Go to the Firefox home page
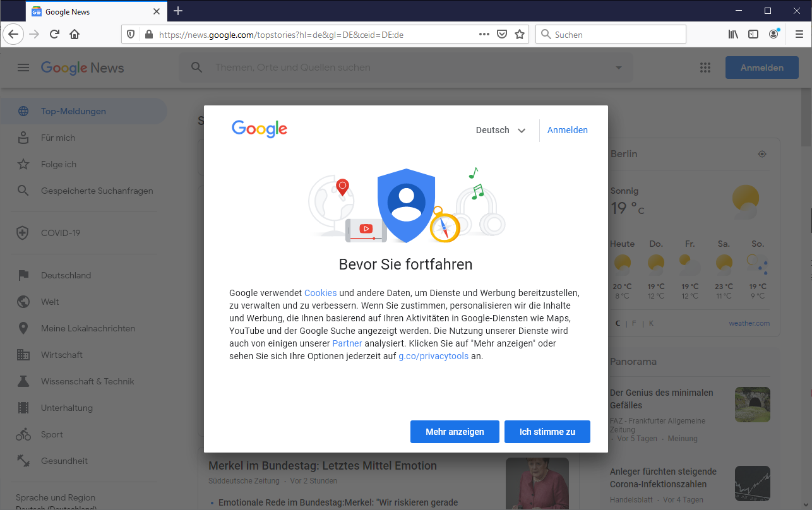 [x=75, y=34]
